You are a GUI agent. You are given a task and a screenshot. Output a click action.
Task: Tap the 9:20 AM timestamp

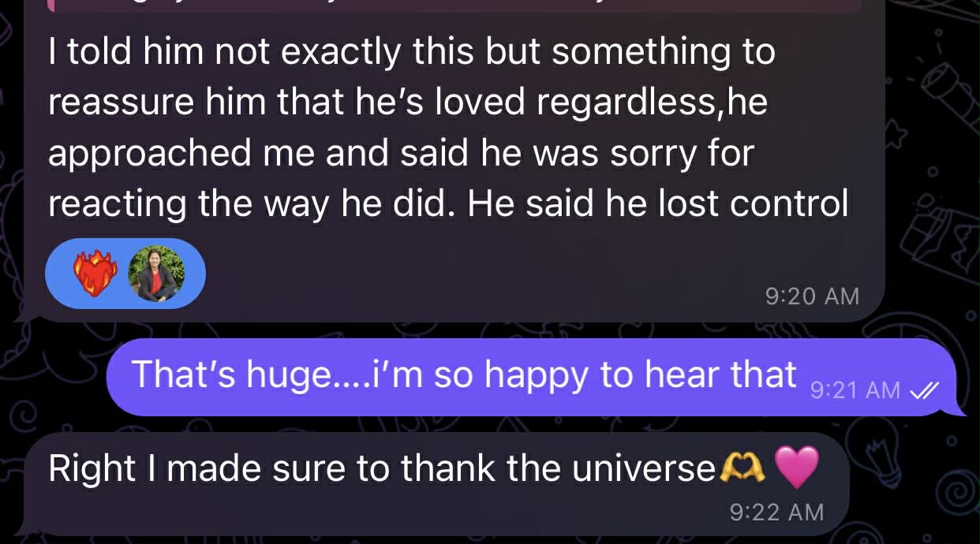812,296
